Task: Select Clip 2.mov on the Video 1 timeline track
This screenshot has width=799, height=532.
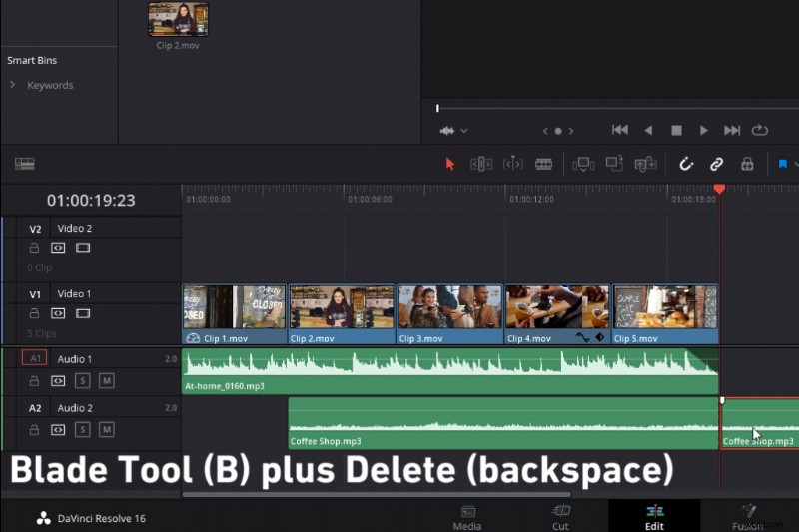Action: click(342, 314)
